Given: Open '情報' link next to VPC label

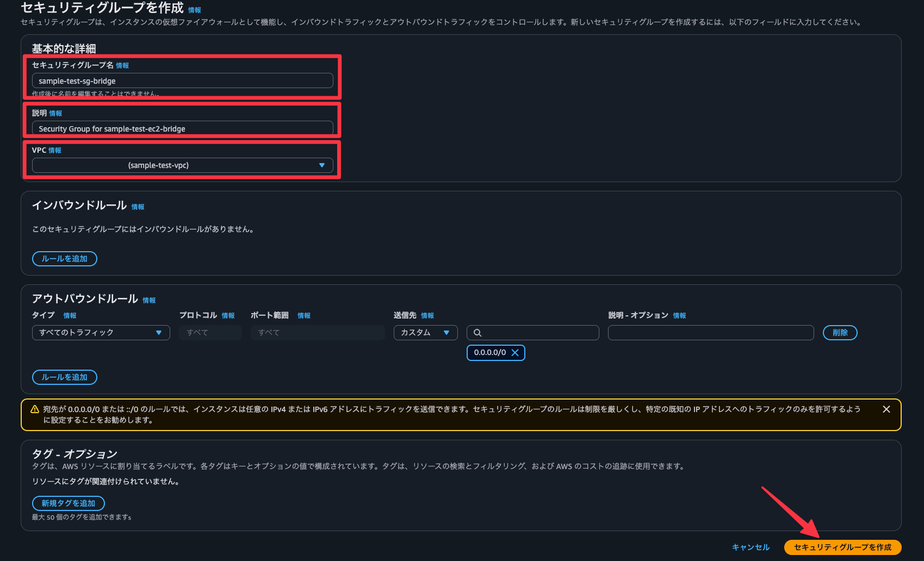Looking at the screenshot, I should (x=55, y=151).
